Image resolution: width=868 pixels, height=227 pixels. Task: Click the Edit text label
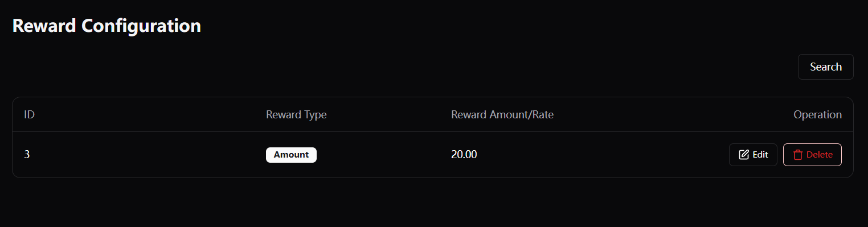click(x=760, y=155)
